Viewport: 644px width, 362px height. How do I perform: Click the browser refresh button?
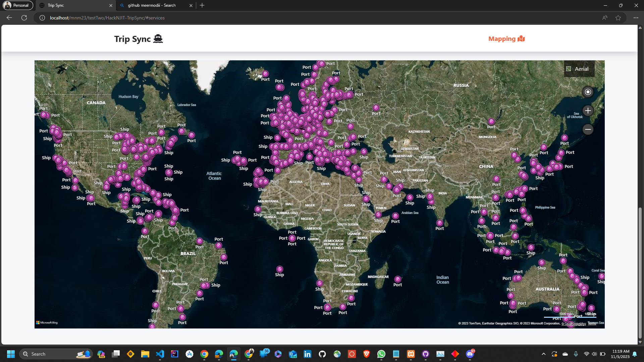click(24, 18)
